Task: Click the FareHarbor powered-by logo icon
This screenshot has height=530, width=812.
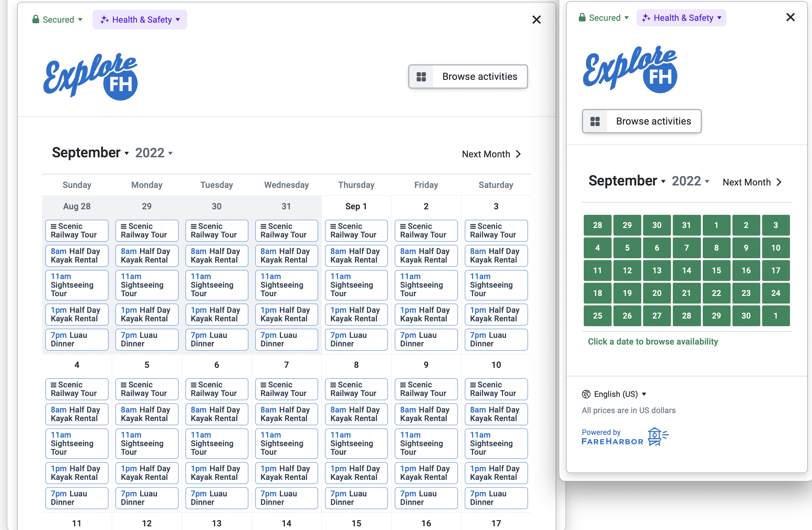Action: click(657, 437)
